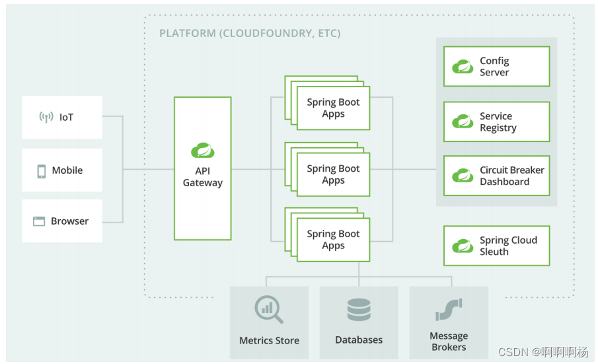Click the PLATFORM (CLOUDFOUNDRY, ETC) heading
The width and height of the screenshot is (598, 364).
tap(250, 34)
